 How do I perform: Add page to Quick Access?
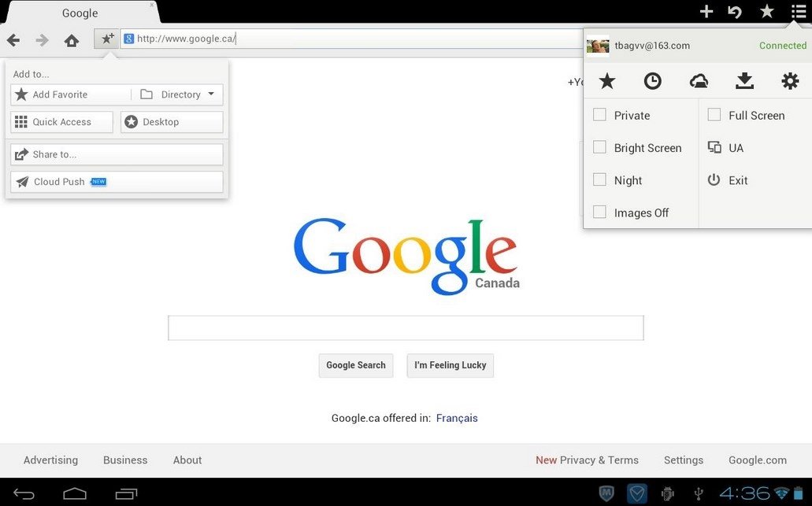click(x=61, y=122)
